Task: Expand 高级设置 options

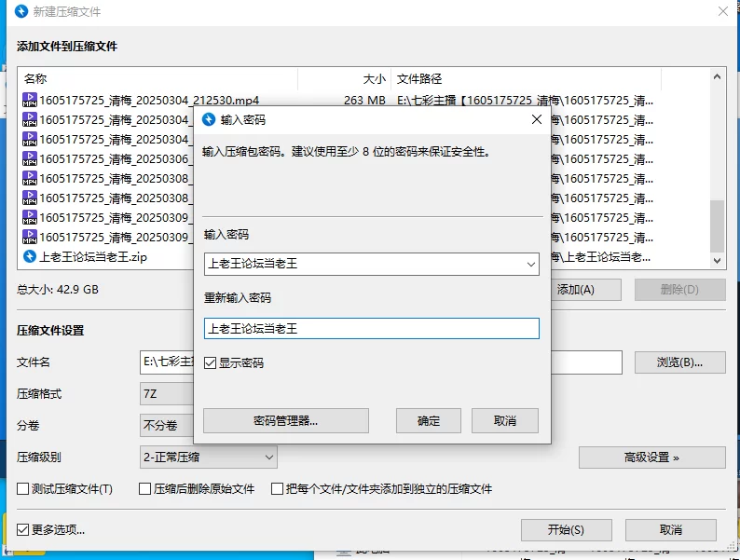Action: [x=651, y=458]
